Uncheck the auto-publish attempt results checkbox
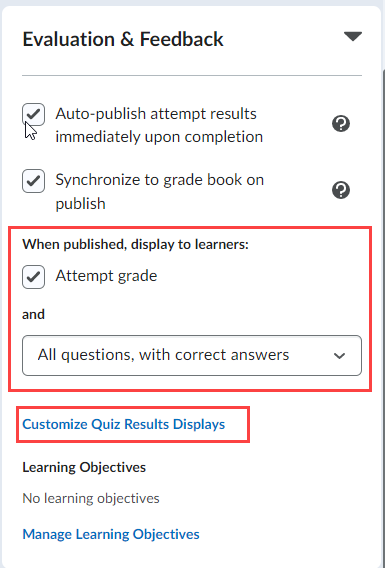 pos(33,114)
